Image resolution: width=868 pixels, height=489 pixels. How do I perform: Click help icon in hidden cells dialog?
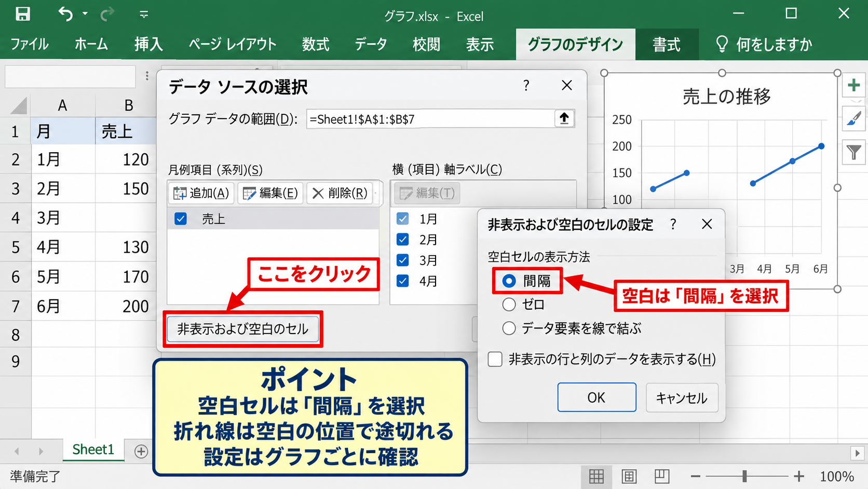[673, 224]
